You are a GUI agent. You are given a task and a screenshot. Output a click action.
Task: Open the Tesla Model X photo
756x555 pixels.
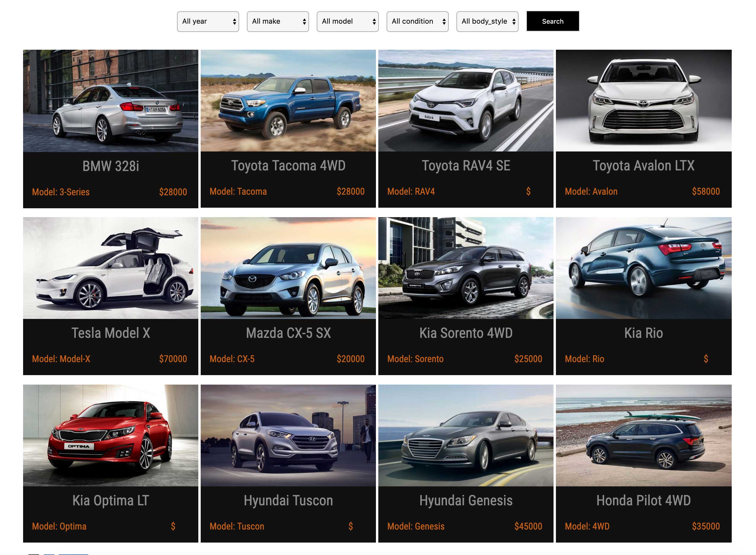tap(111, 268)
